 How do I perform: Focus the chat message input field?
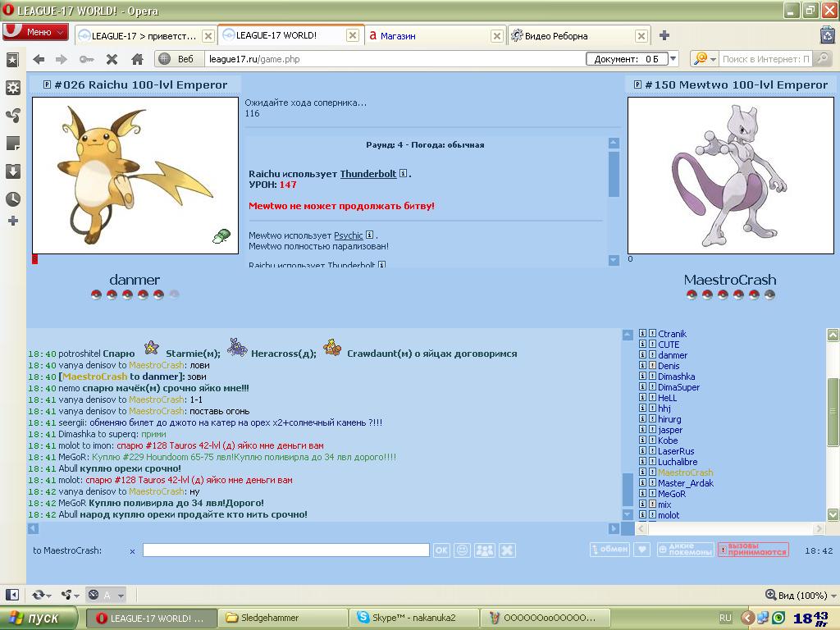[286, 550]
